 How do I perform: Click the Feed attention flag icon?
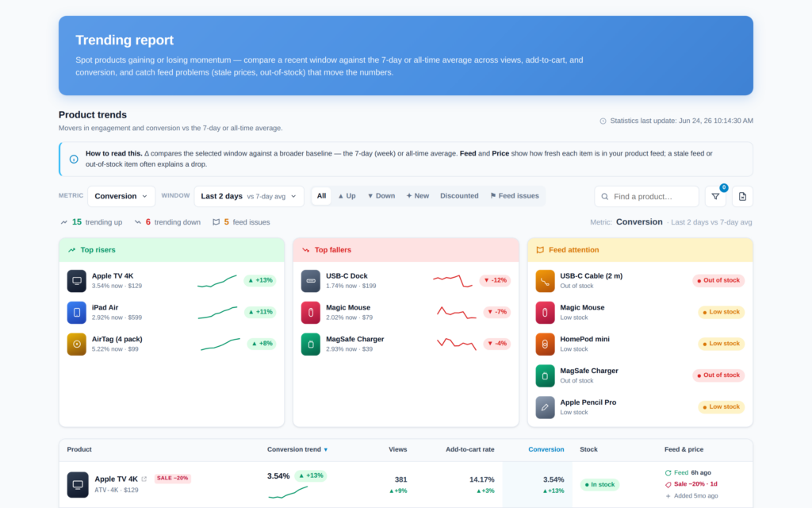[x=540, y=250]
